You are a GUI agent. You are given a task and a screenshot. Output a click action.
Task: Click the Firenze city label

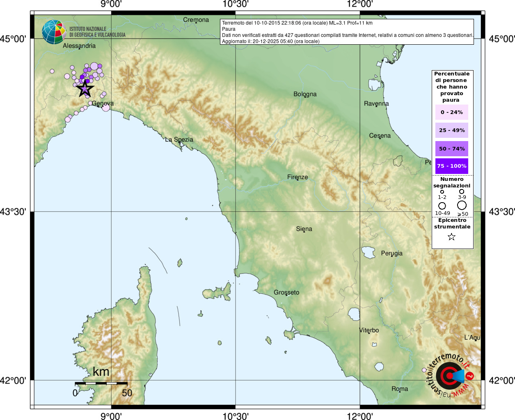click(298, 177)
